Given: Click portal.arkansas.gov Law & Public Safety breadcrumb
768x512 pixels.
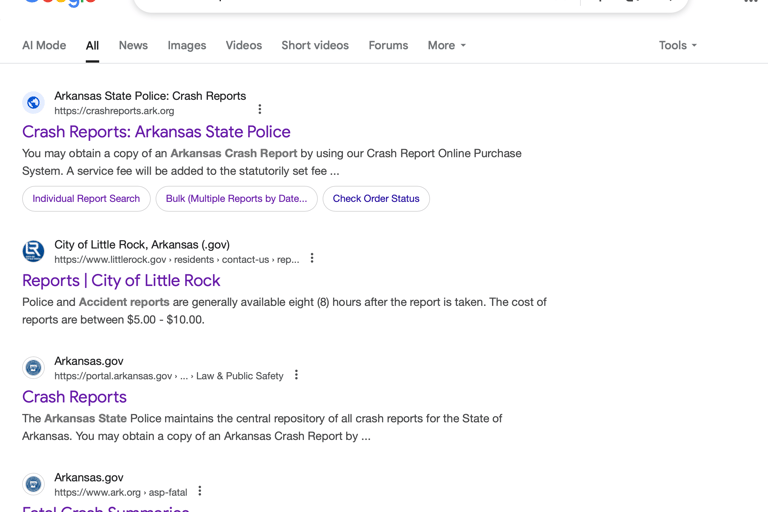Looking at the screenshot, I should click(169, 376).
